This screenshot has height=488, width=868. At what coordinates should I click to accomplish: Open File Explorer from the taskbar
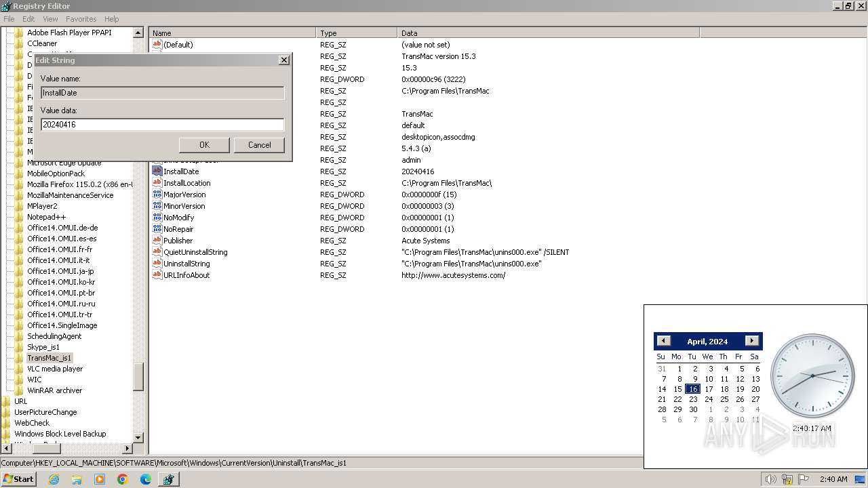pos(77,479)
